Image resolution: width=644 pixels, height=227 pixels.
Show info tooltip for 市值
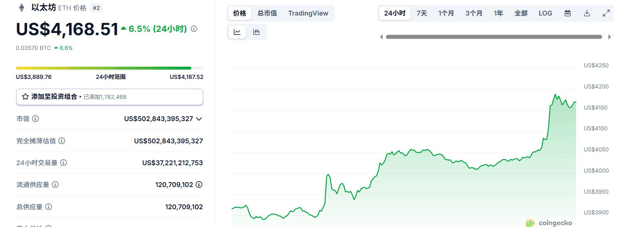pos(35,118)
